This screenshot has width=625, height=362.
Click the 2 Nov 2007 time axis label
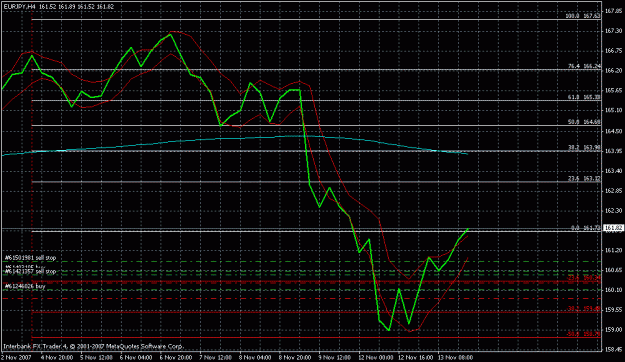(16, 357)
